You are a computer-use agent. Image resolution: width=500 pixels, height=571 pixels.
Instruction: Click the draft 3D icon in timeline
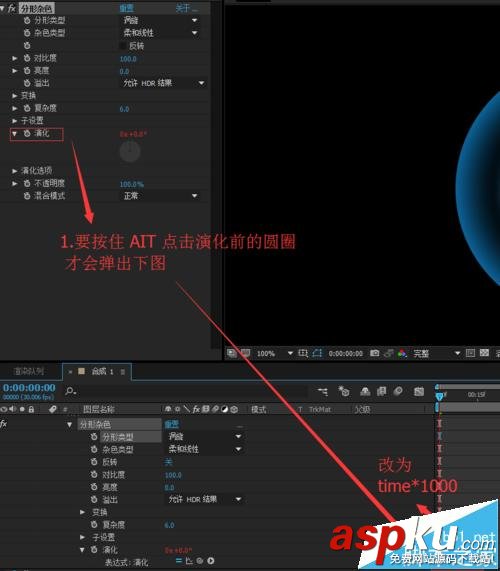(343, 391)
